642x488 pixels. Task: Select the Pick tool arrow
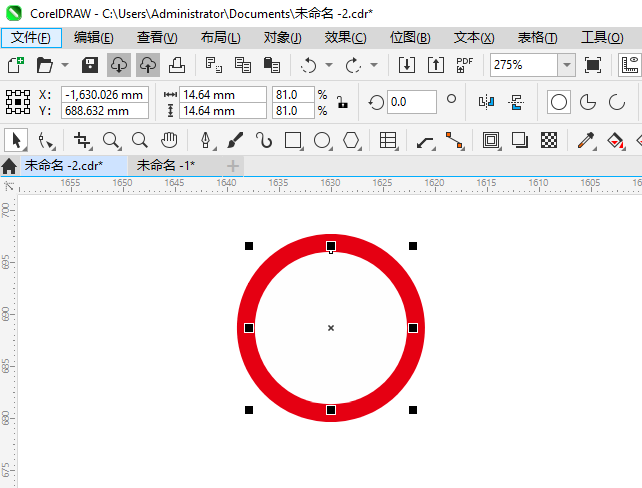pyautogui.click(x=16, y=140)
